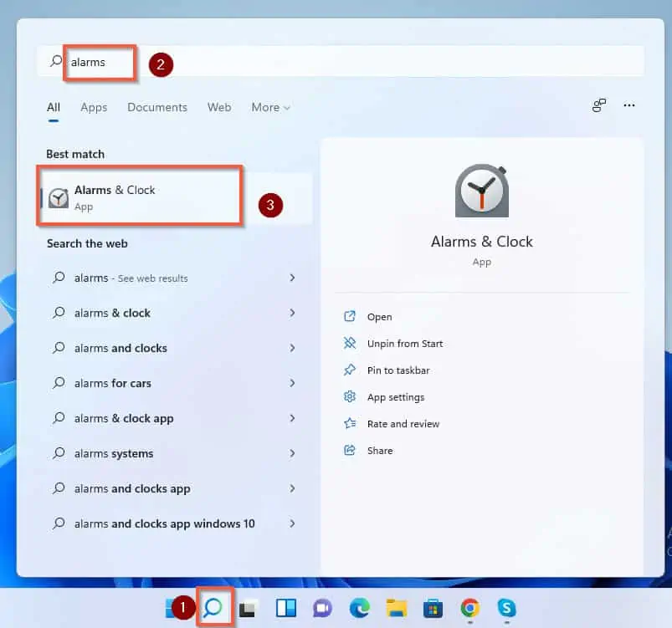
Task: Select the All search tab
Action: click(x=54, y=107)
